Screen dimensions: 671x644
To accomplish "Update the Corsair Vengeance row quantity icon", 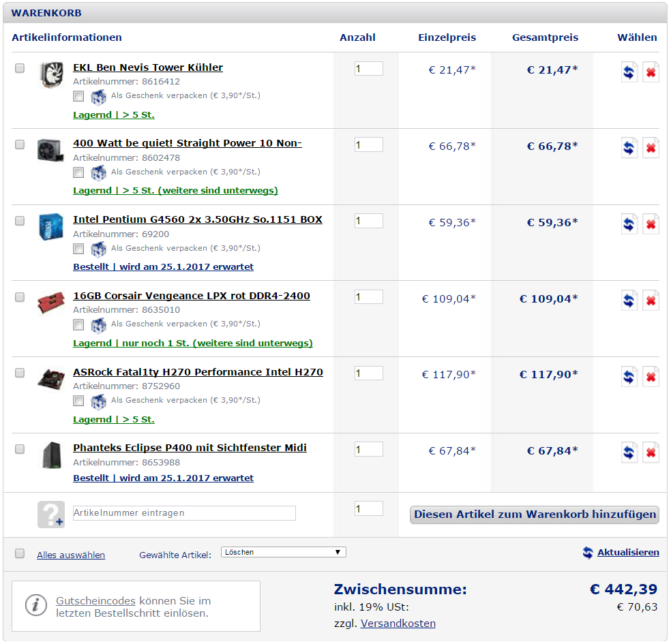I will pyautogui.click(x=629, y=301).
